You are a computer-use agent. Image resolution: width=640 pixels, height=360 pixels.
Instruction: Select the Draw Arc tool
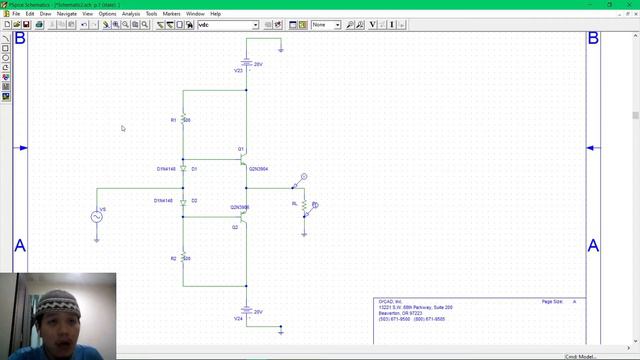(6, 39)
